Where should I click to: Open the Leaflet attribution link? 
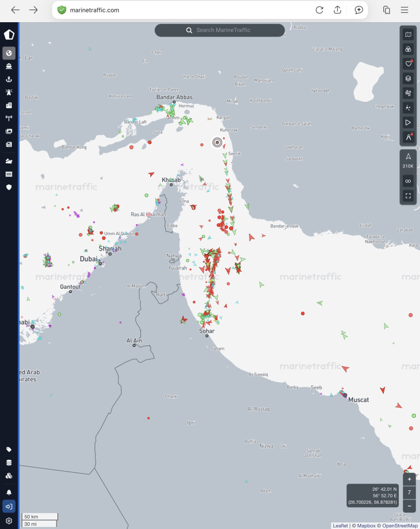[x=340, y=525]
